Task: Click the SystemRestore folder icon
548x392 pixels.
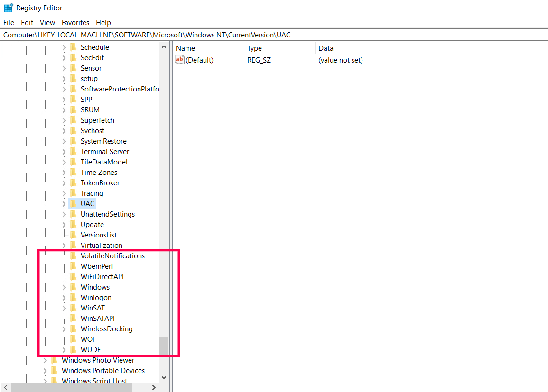Action: pyautogui.click(x=73, y=141)
